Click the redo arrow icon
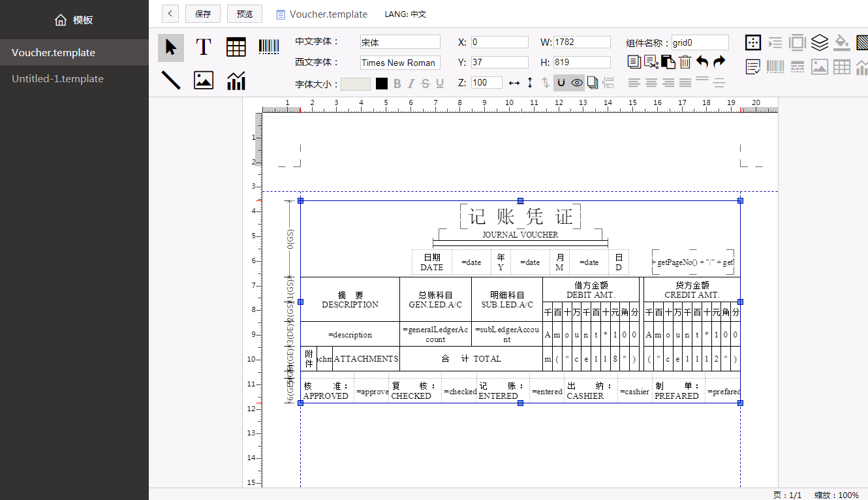Screen dimensions: 868x500 click(719, 62)
